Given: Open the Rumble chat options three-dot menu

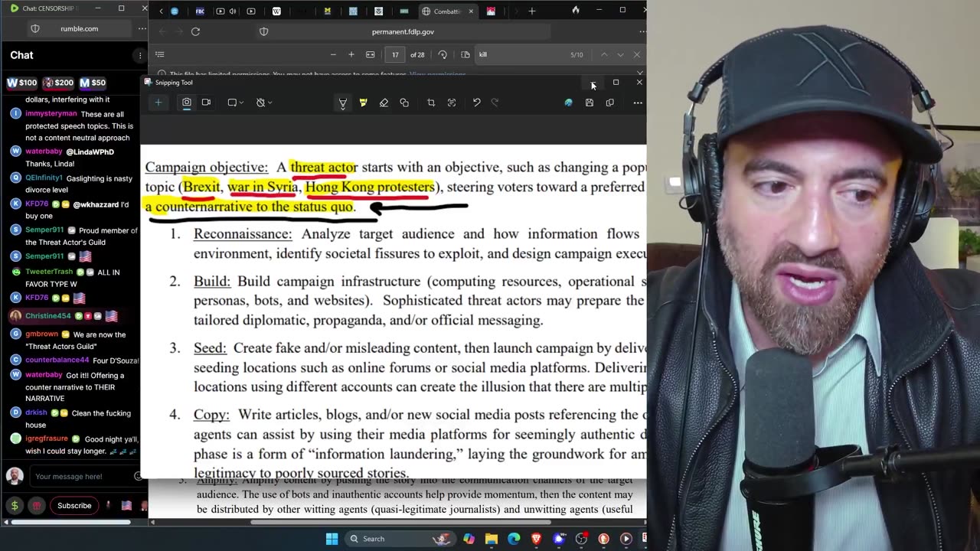Looking at the screenshot, I should tap(139, 55).
